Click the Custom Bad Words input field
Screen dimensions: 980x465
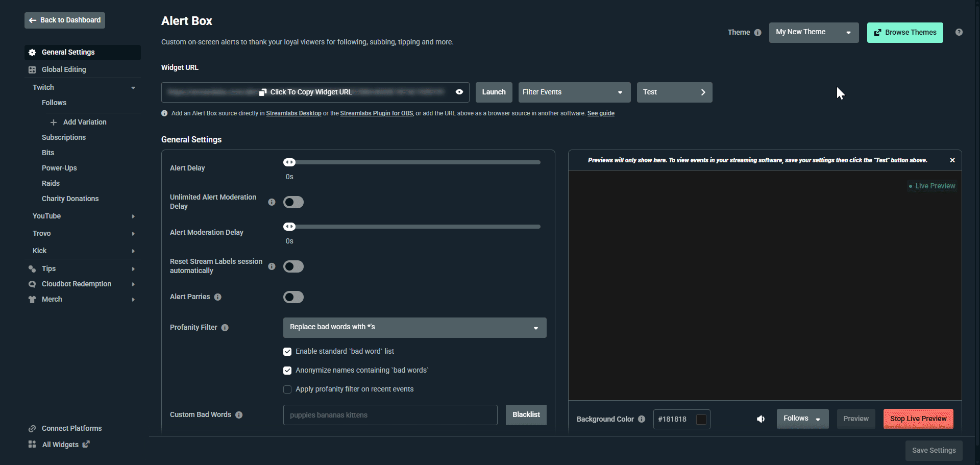[390, 415]
